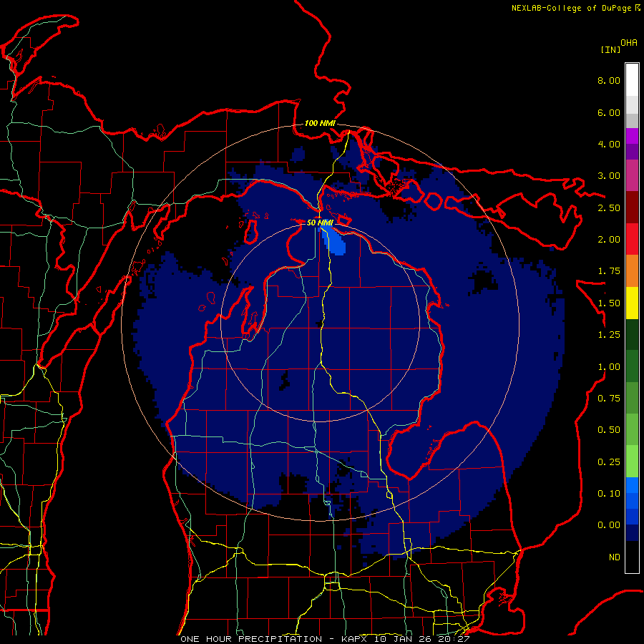Screen dimensions: 644x644
Task: Click the orange legend swatch
Action: [632, 271]
